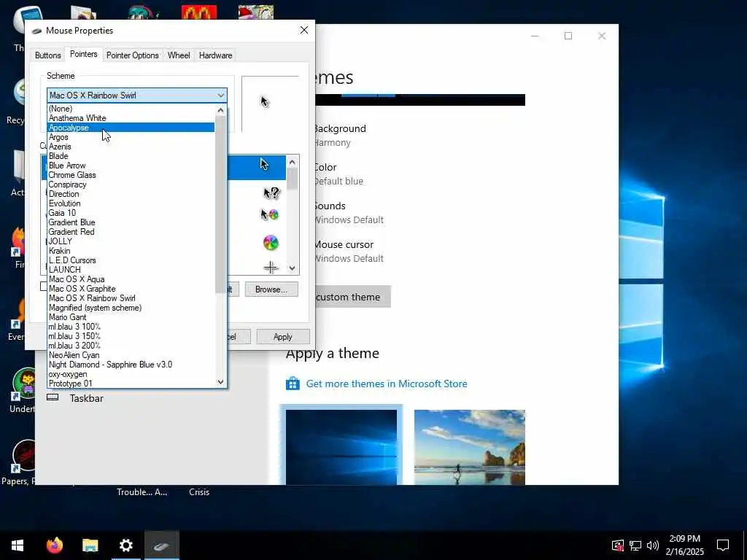
Task: Click the Browse... button
Action: point(271,289)
